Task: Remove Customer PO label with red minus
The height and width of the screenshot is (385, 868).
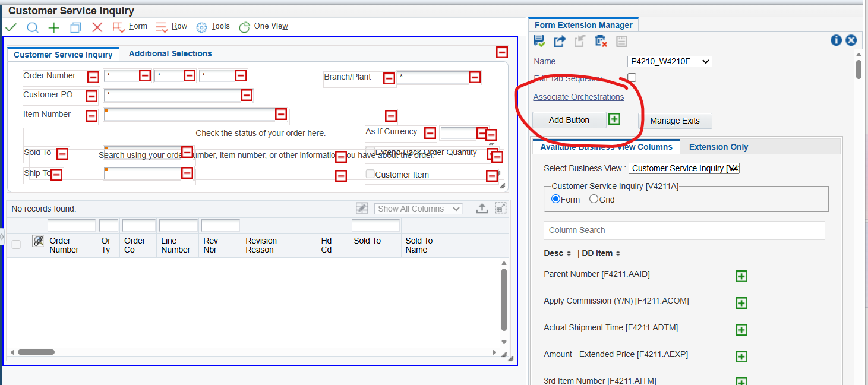Action: pyautogui.click(x=91, y=96)
